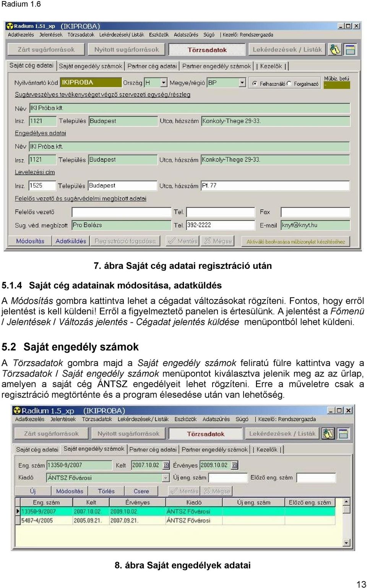Click the Adatküldés button
The image size is (367, 588).
[71, 241]
